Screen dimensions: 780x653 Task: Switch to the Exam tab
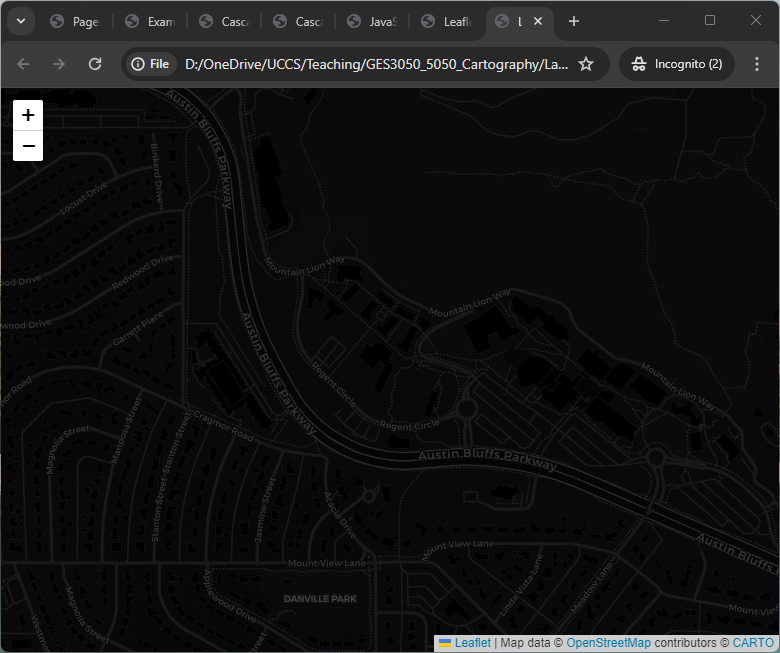[151, 21]
